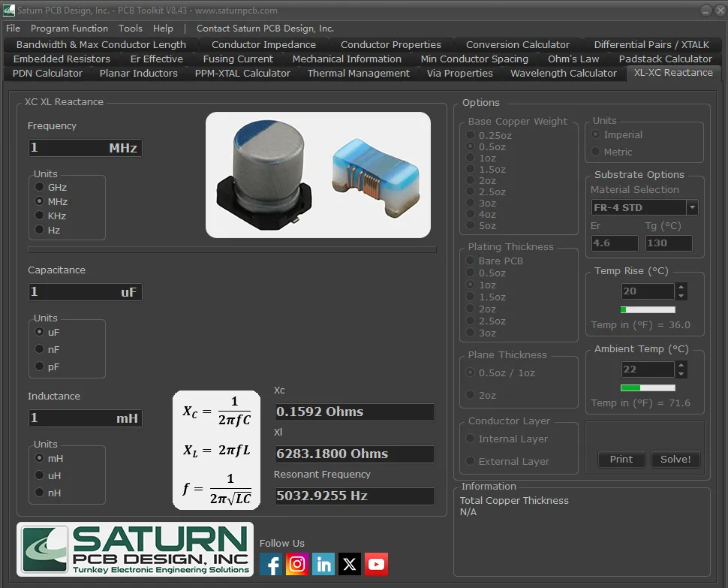Click the Inductance input field
The width and height of the screenshot is (728, 588).
pos(85,418)
